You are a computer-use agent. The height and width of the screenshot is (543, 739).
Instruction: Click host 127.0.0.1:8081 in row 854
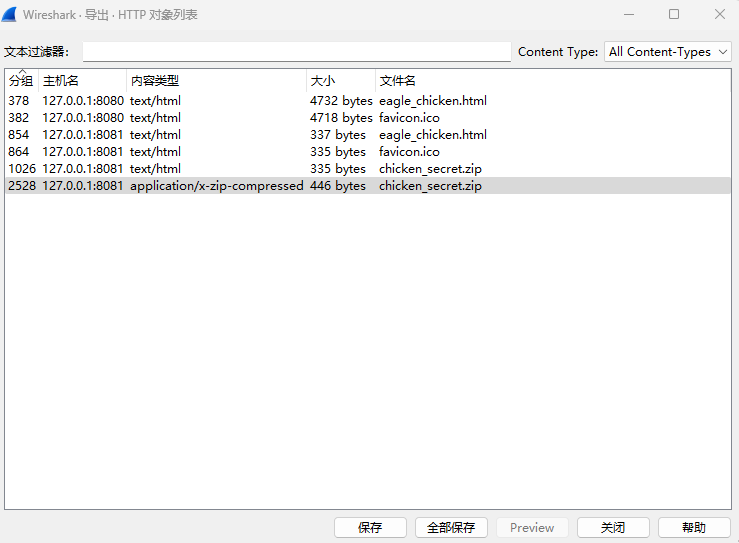point(83,134)
